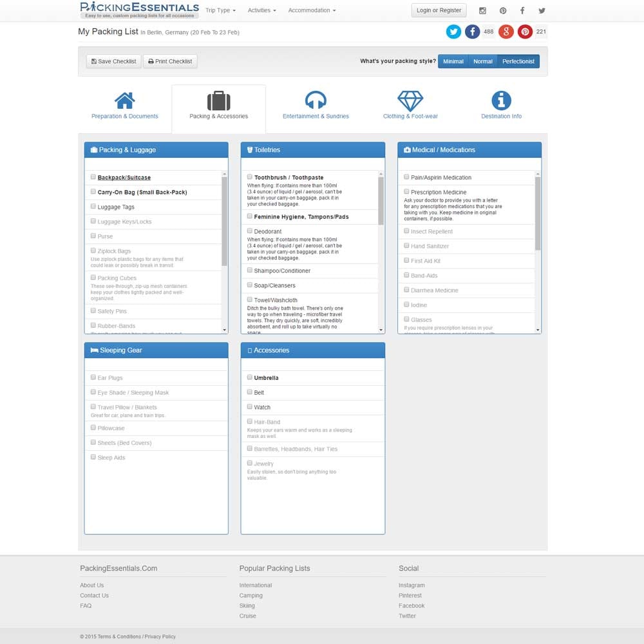
Task: Click the suitcase Packing & Accessories icon
Action: click(218, 100)
